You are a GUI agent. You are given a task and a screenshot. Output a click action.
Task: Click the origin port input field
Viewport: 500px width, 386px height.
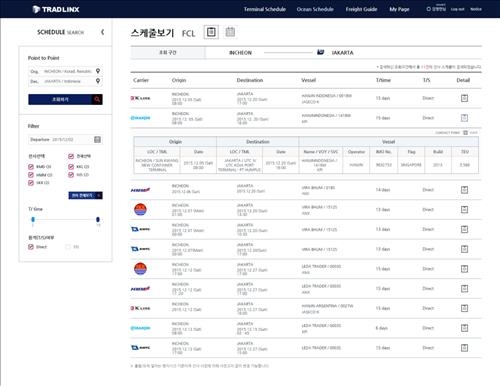click(65, 71)
